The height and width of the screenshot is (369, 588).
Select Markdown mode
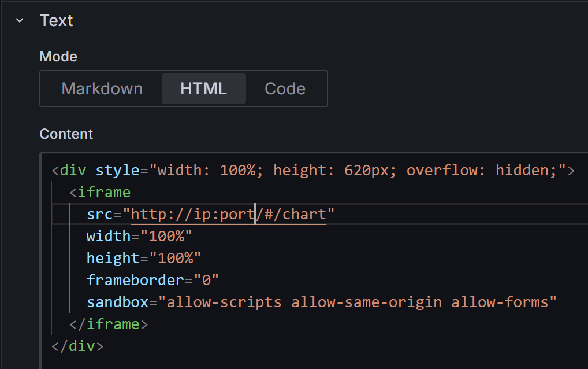point(102,88)
